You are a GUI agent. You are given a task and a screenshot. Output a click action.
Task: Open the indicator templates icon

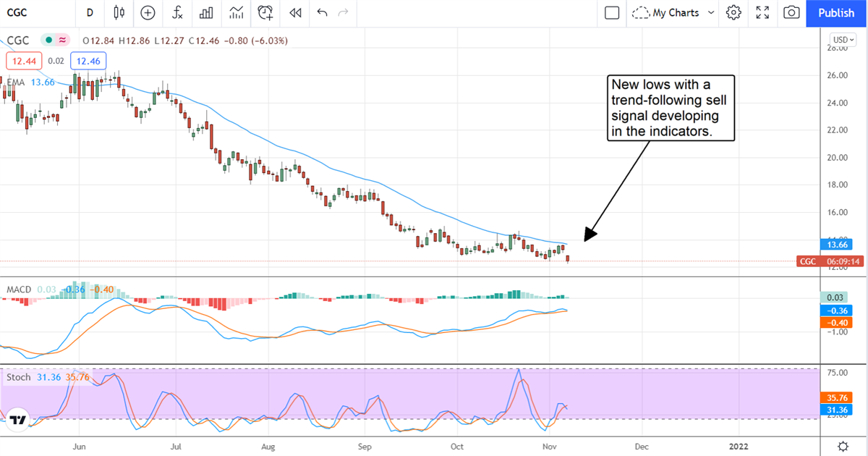pos(236,12)
